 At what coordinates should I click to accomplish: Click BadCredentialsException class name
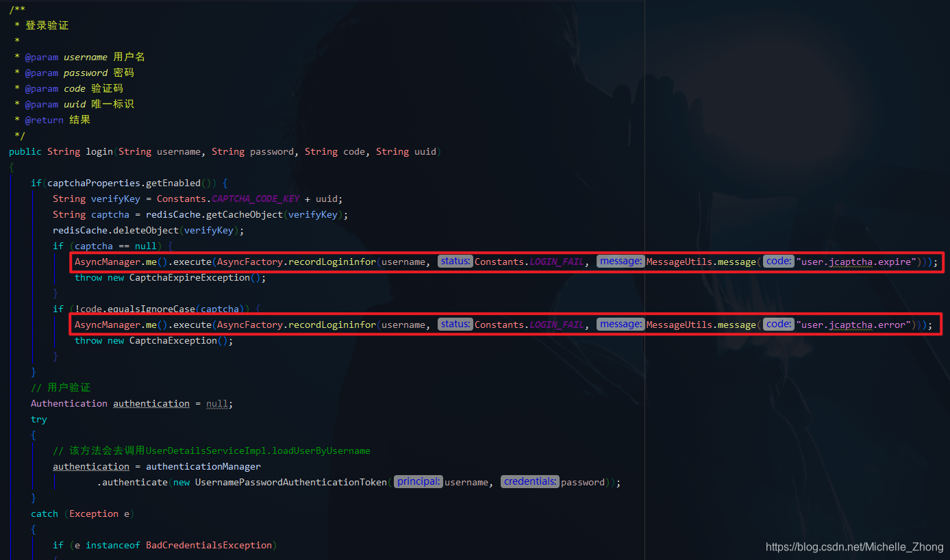click(209, 545)
